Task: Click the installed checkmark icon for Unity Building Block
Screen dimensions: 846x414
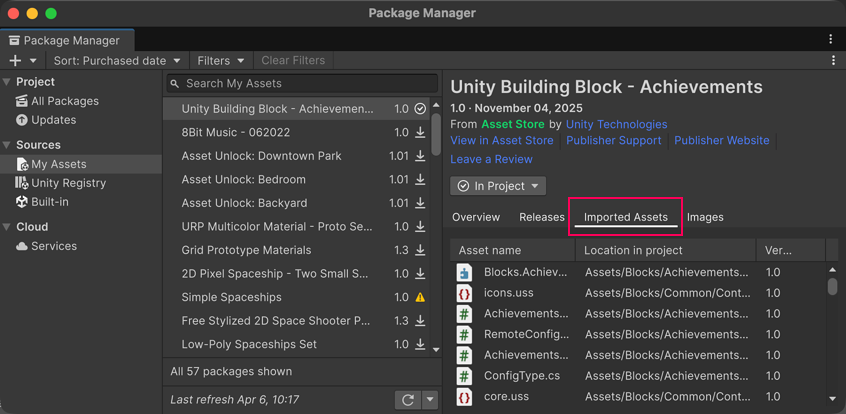Action: click(x=420, y=109)
